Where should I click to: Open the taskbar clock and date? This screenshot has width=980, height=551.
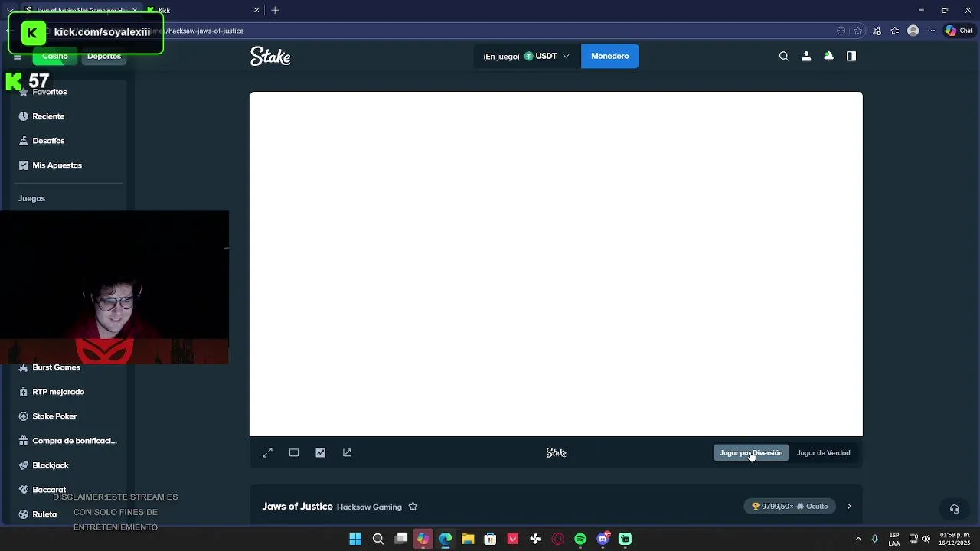point(954,539)
